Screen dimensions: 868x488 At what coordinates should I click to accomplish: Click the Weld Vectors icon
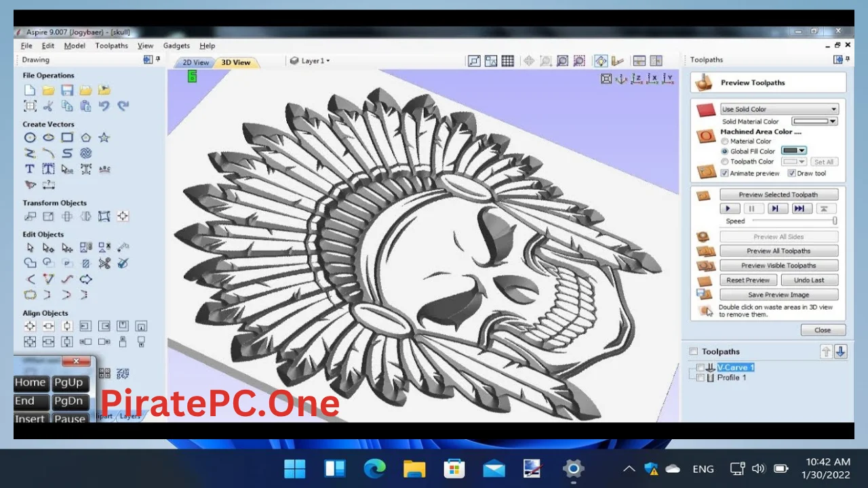[x=30, y=263]
